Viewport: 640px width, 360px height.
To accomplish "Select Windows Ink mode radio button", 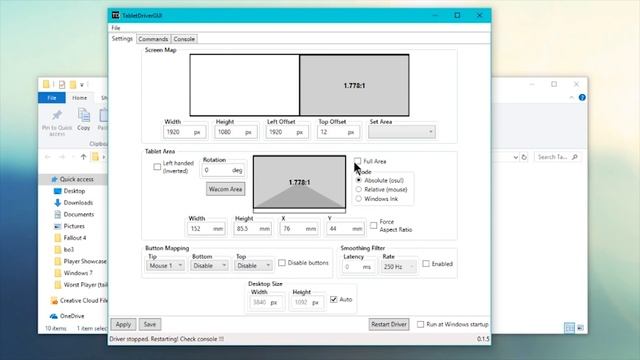I will (x=359, y=199).
